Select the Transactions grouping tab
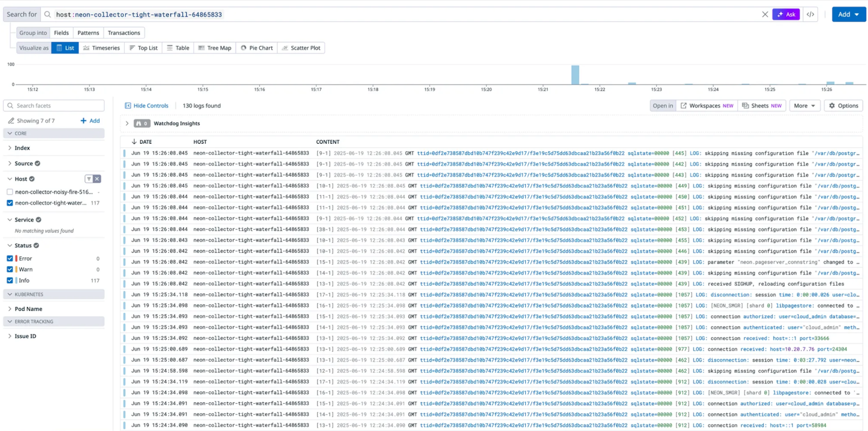Image resolution: width=868 pixels, height=431 pixels. tap(124, 33)
